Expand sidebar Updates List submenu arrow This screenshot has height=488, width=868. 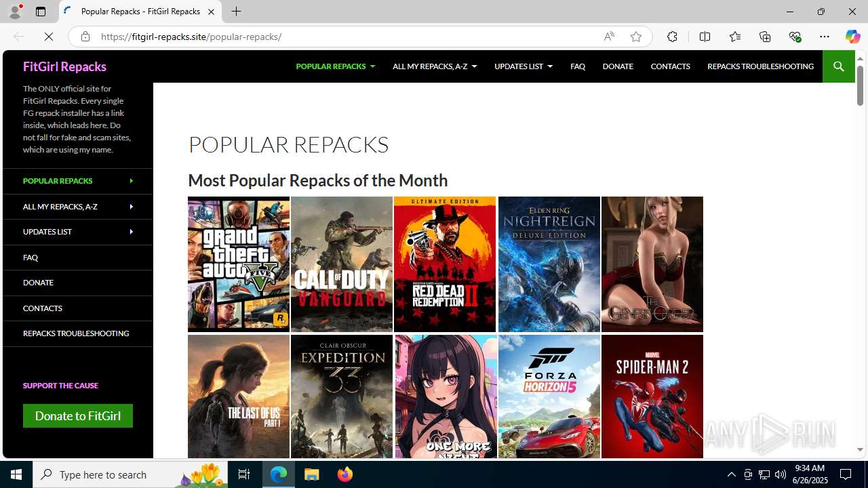[131, 232]
